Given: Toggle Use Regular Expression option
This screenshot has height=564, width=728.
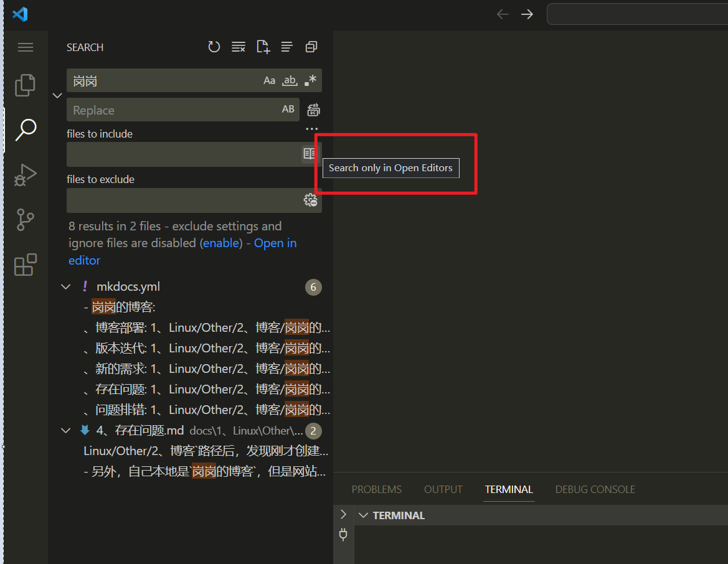Looking at the screenshot, I should (x=311, y=80).
